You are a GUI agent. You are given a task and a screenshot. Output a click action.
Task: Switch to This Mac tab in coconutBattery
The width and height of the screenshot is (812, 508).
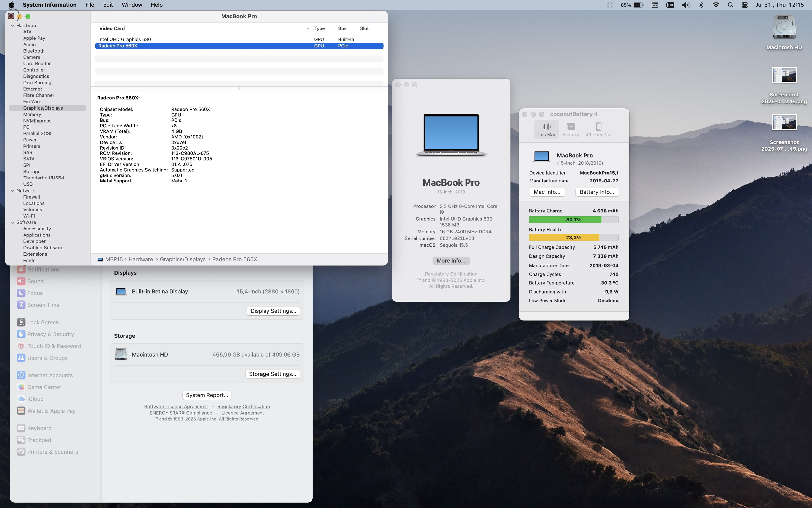point(546,130)
